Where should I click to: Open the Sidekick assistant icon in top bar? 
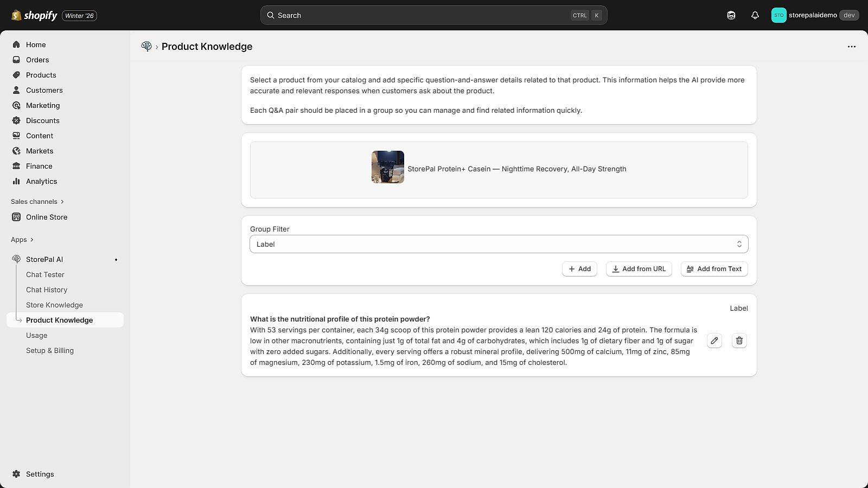pos(731,15)
